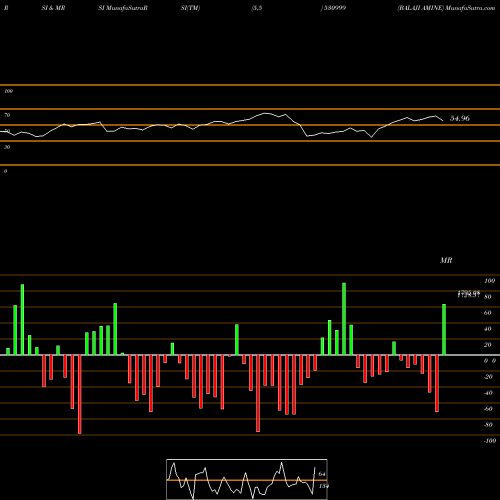500x500 pixels.
Task: Click the 54.96 RSI value label
Action: [x=460, y=118]
